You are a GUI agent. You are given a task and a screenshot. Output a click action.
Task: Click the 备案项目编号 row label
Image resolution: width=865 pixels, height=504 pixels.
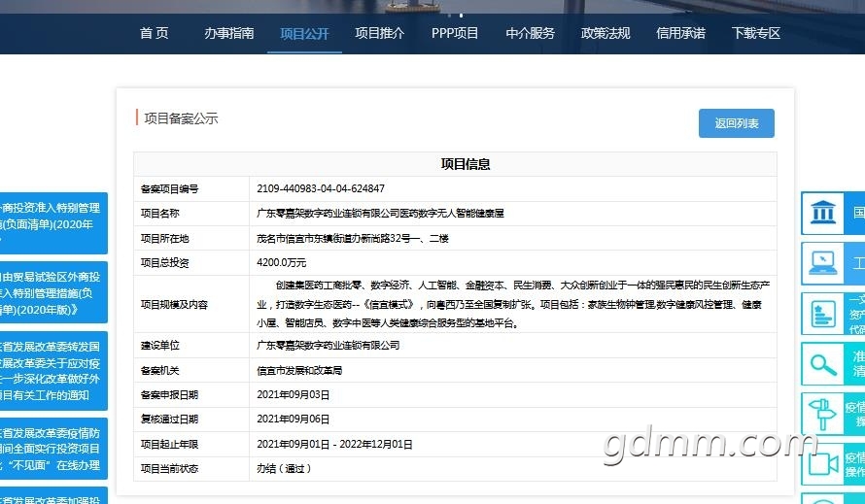pyautogui.click(x=169, y=188)
